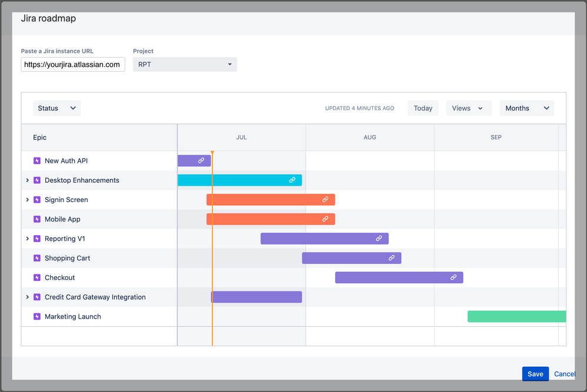Select the green Marketing Launch bar
The width and height of the screenshot is (587, 392).
[516, 316]
